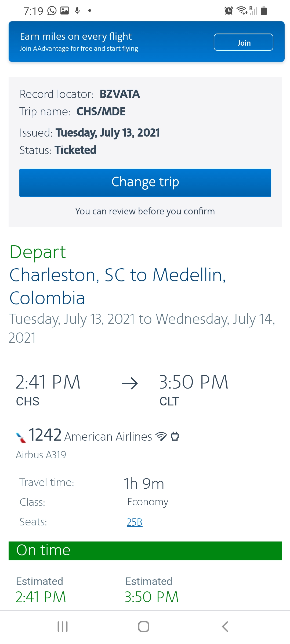Tap the power outlet amenity icon

point(175,436)
